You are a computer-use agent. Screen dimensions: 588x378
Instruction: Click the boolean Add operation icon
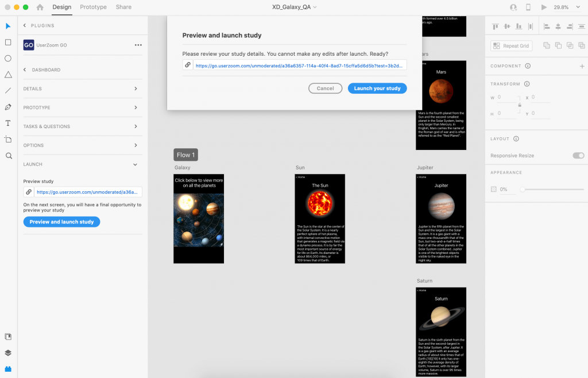[x=547, y=45]
